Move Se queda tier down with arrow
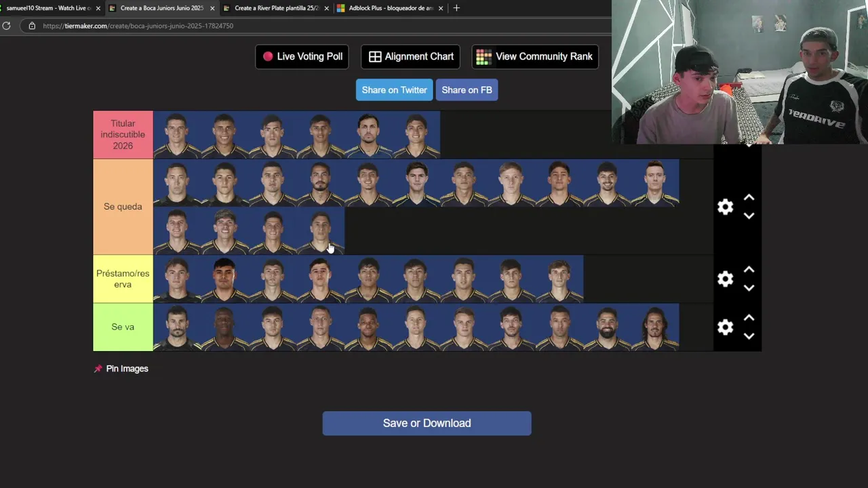Screen dimensions: 868x488 click(749, 216)
